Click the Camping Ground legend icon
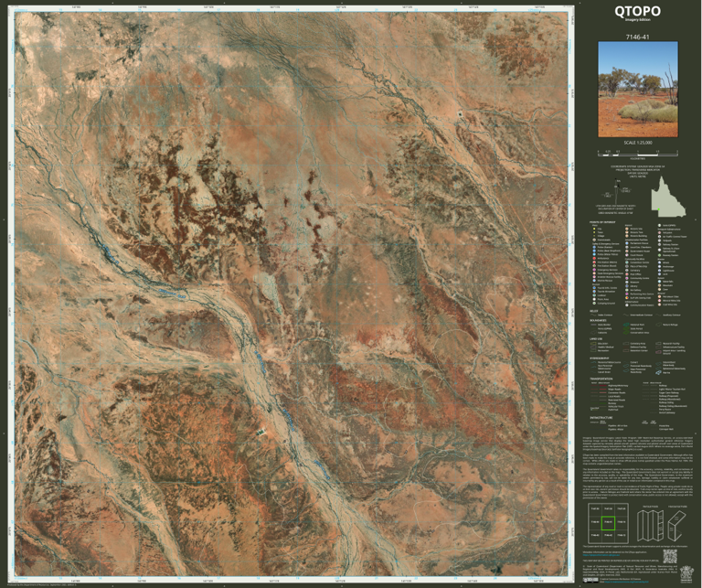Image resolution: width=702 pixels, height=588 pixels. (594, 304)
